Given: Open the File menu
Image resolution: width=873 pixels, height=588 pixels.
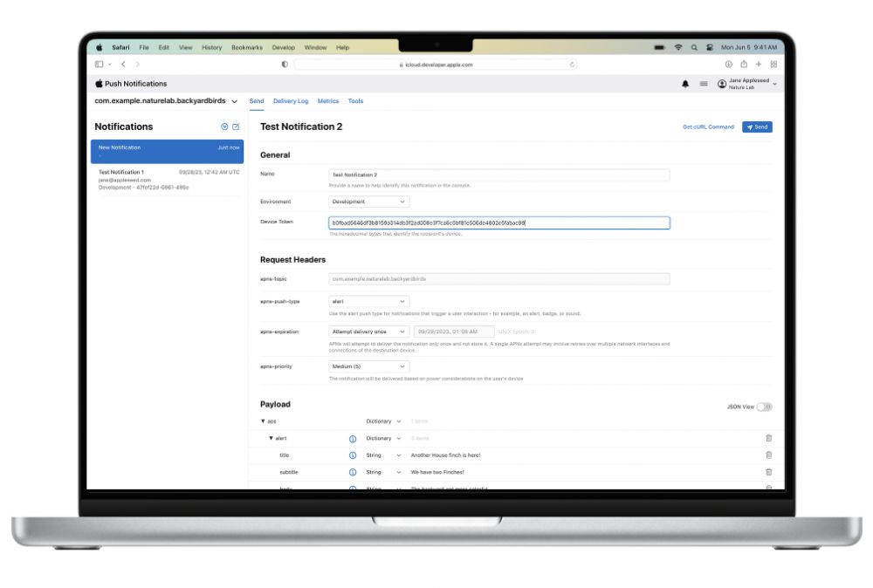Looking at the screenshot, I should pos(144,48).
